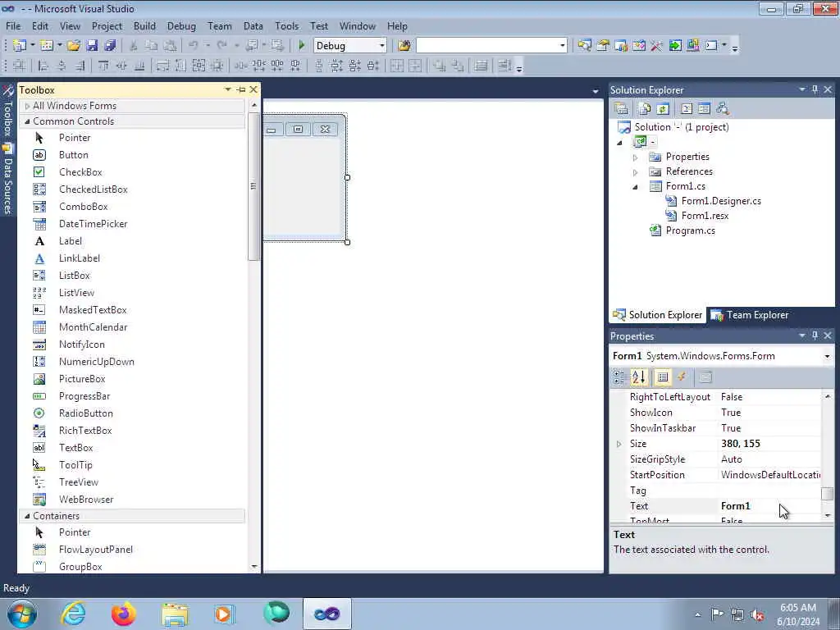840x630 pixels.
Task: Open the Debug menu
Action: click(181, 26)
